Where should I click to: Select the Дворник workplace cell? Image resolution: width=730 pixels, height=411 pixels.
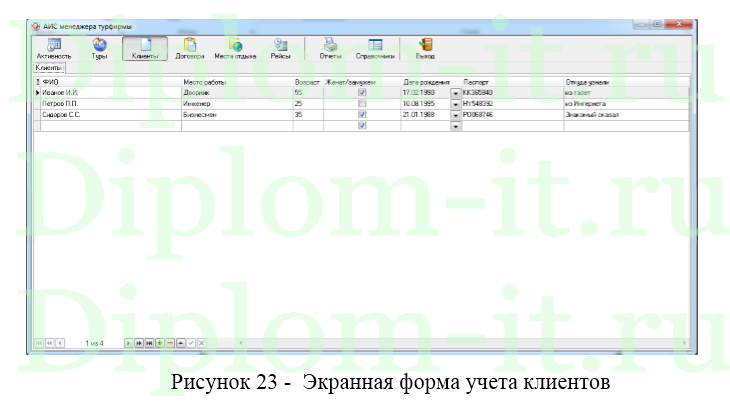[237, 93]
